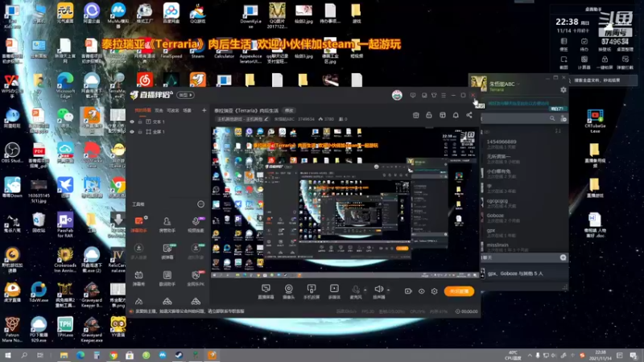Click the 修改 edit title button
The height and width of the screenshot is (362, 644).
(289, 110)
